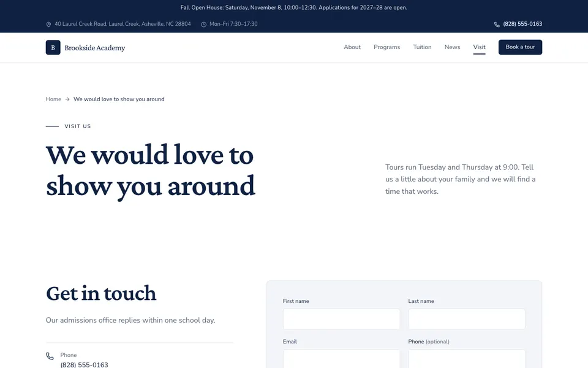This screenshot has height=368, width=588.
Task: Click the Phone (optional) input field
Action: 467,359
